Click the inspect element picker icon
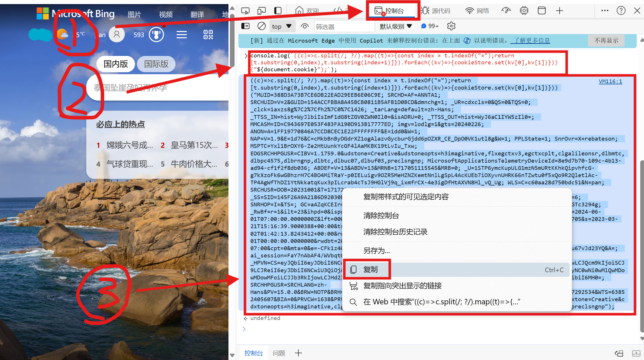 (x=245, y=11)
